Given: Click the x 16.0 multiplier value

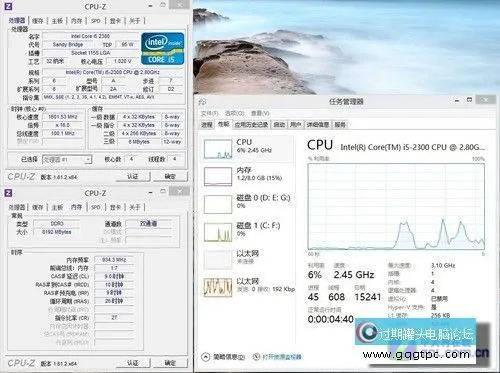Looking at the screenshot, I should (63, 125).
